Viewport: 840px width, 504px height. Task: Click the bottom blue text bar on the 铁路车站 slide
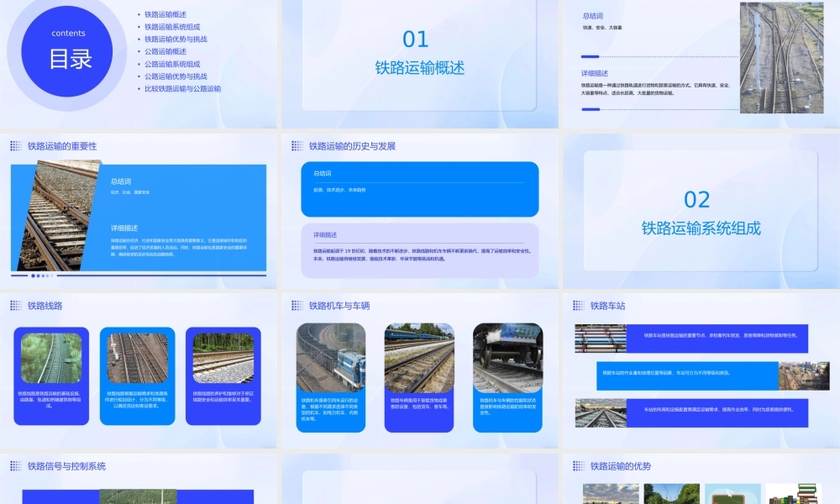click(717, 413)
